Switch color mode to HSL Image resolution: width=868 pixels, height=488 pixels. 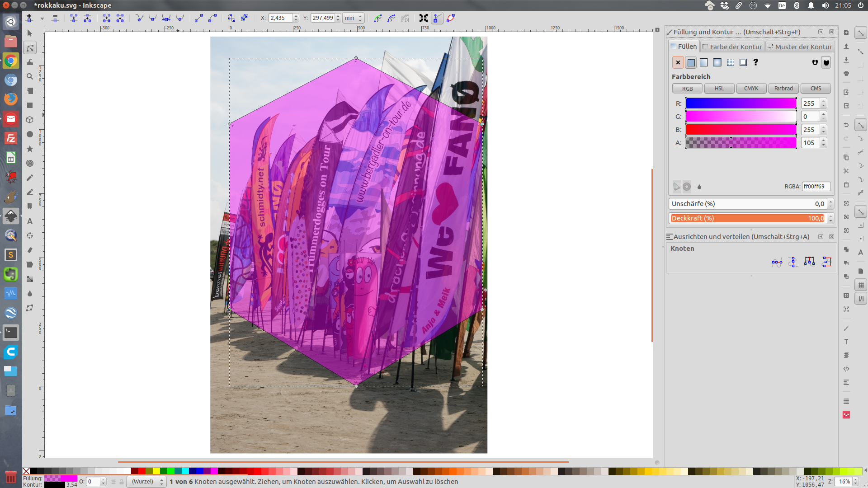pyautogui.click(x=719, y=89)
